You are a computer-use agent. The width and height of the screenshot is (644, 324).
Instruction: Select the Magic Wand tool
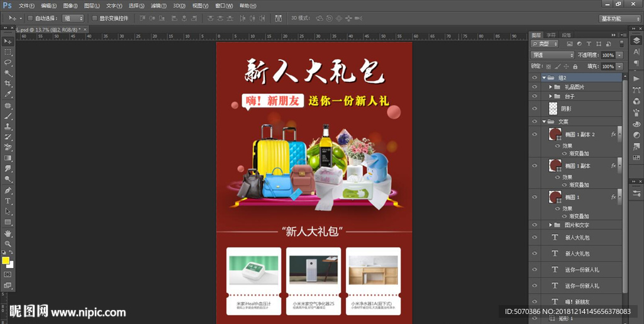click(8, 73)
